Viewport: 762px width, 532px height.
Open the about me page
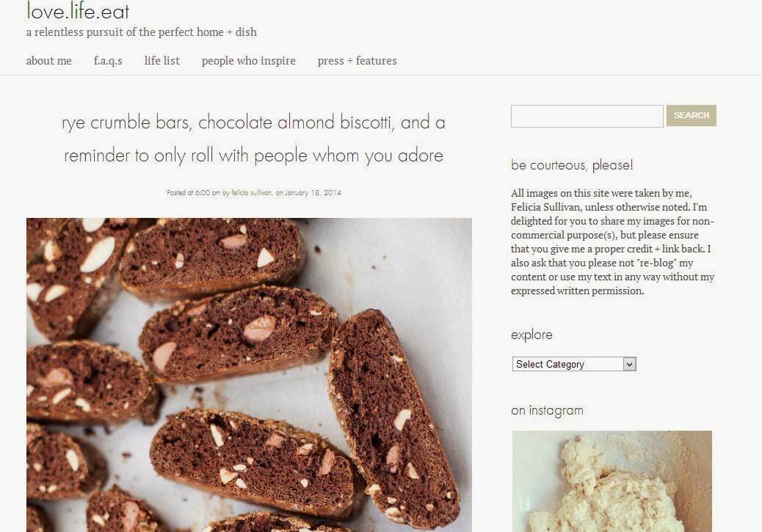48,61
